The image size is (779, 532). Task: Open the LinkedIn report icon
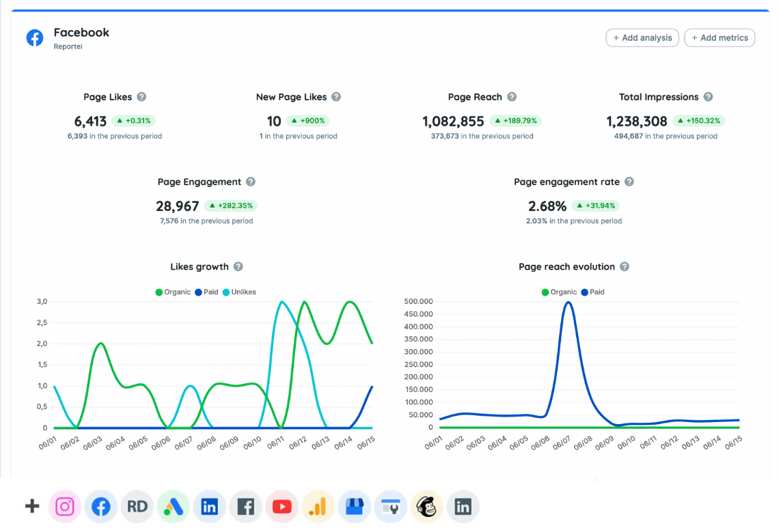tap(209, 507)
